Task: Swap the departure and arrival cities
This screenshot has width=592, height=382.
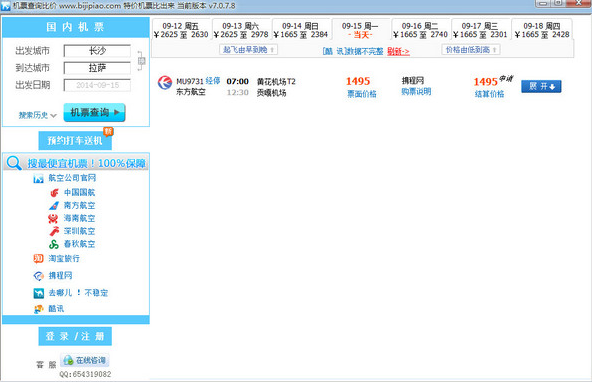Action: pyautogui.click(x=141, y=60)
